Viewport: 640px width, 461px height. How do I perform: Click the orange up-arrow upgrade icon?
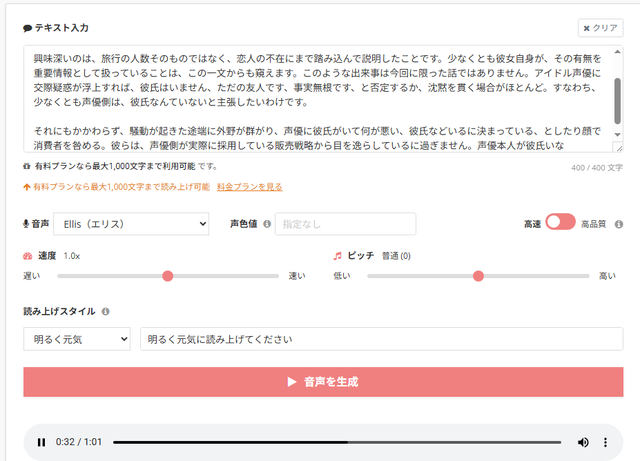(x=27, y=187)
